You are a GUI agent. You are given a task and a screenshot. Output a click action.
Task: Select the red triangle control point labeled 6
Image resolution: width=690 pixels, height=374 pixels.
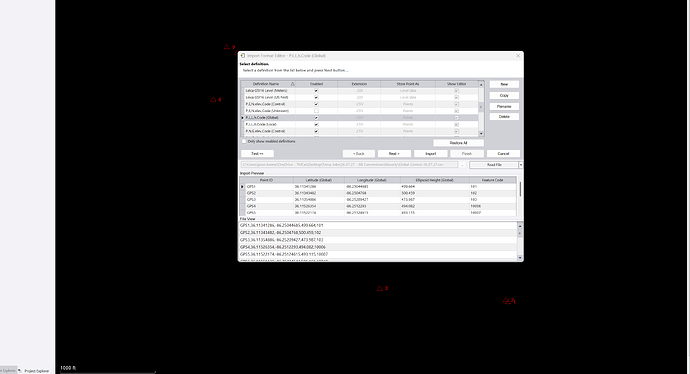tap(213, 99)
